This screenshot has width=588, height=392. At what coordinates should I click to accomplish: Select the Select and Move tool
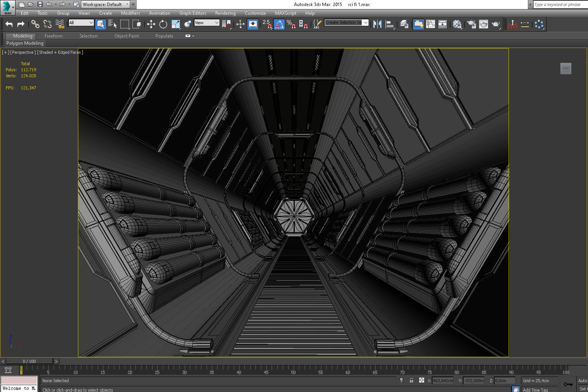[151, 24]
